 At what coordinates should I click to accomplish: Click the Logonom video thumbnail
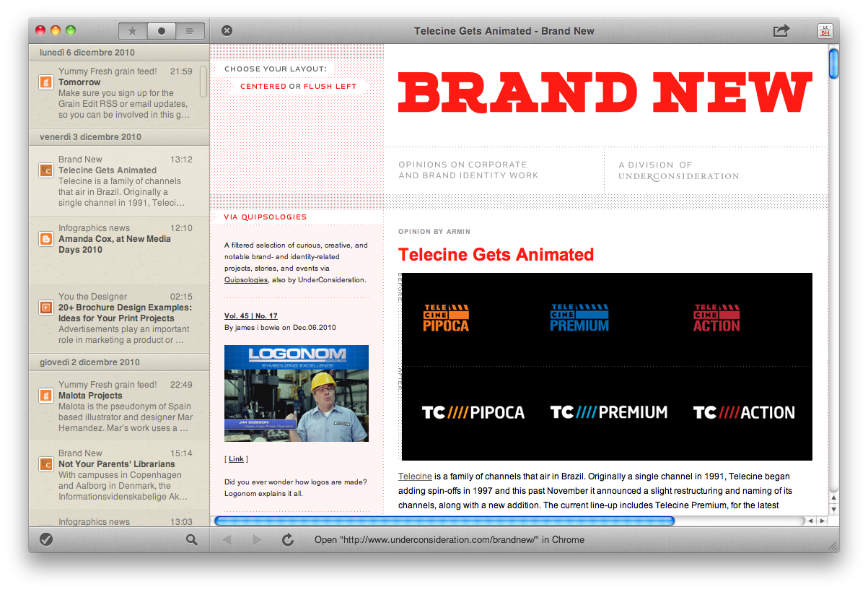297,393
